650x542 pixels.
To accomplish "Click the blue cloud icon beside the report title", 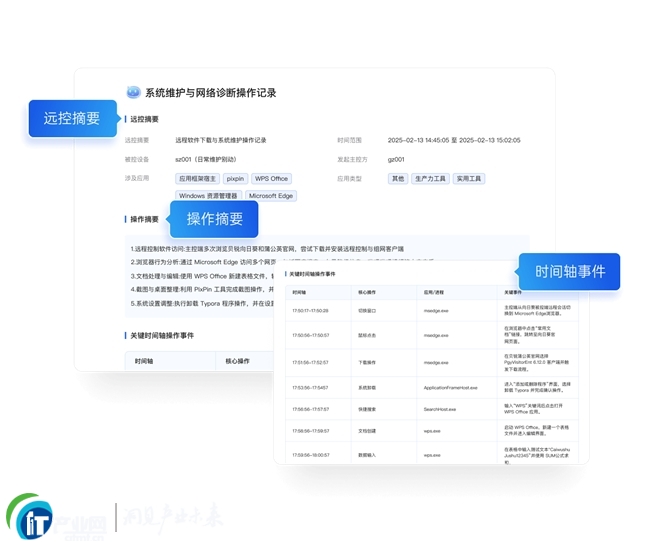I will (x=133, y=92).
